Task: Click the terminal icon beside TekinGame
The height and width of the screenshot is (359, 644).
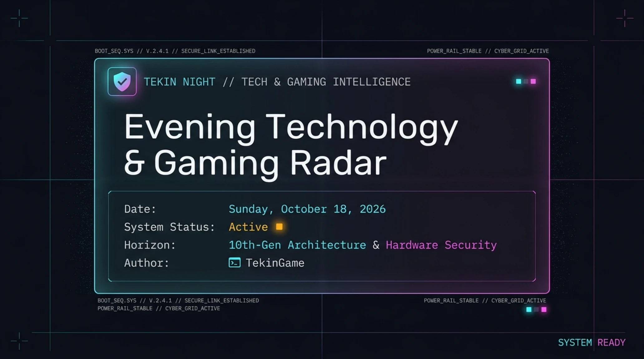Action: pyautogui.click(x=234, y=263)
